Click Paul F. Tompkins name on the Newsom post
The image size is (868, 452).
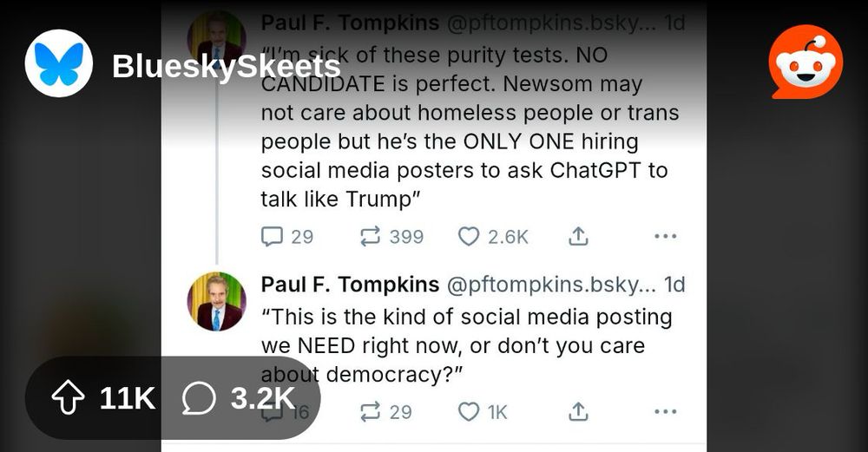point(350,23)
